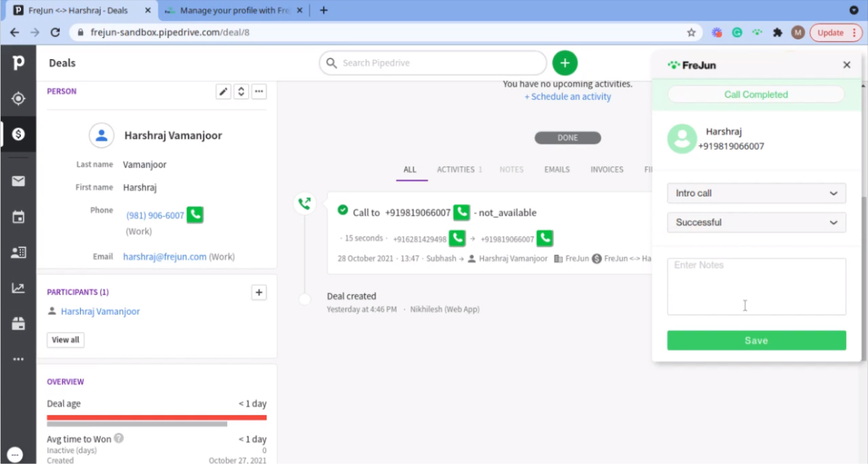Click the green call icon beside phone (981) 906-6007
The height and width of the screenshot is (464, 868).
pos(195,215)
